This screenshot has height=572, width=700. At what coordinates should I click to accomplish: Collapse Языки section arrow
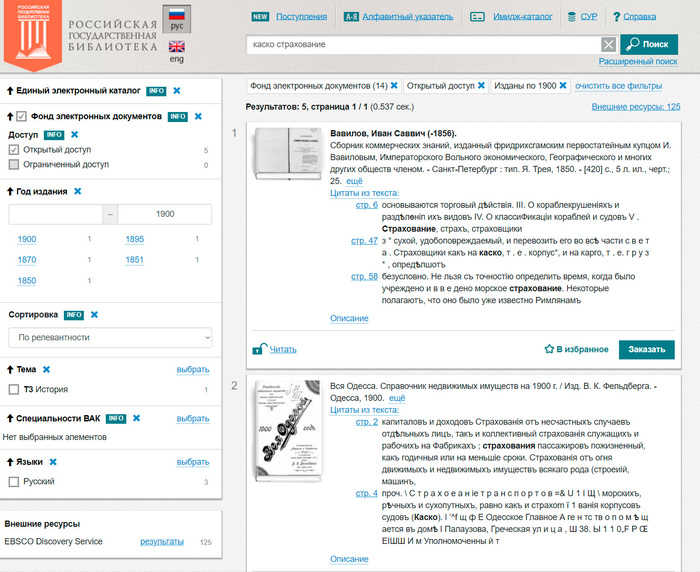(10, 462)
